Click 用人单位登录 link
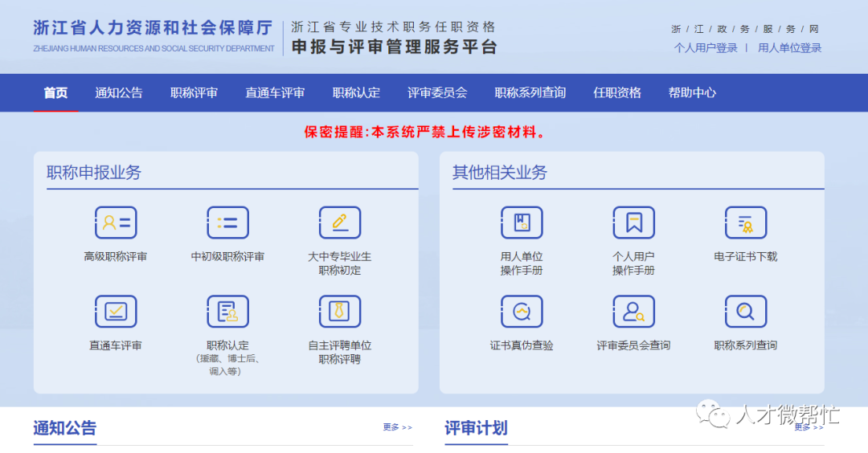Screen dimensions: 868x453 coord(789,48)
